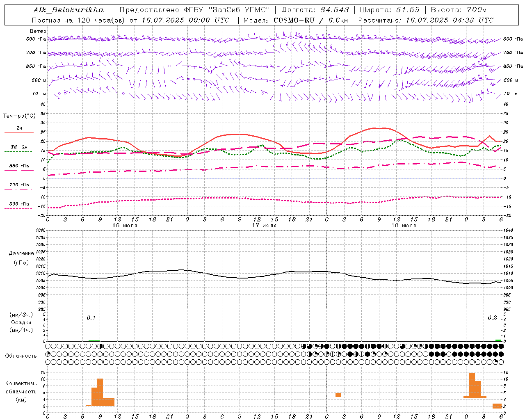
Task: Click the 17 июля date label
Action: [264, 226]
